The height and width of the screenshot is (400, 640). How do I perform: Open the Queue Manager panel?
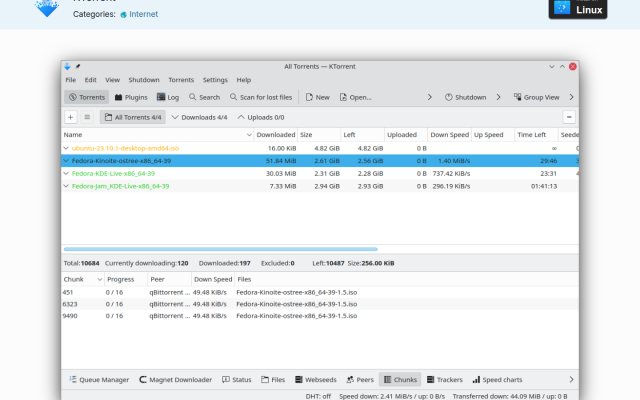tap(99, 380)
